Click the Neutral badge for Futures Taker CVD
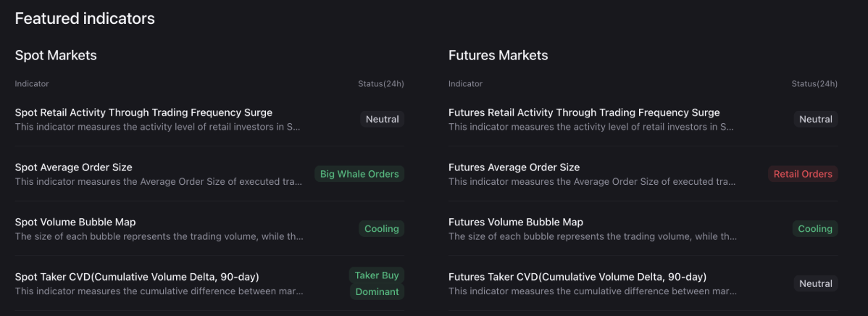This screenshot has width=868, height=316. (x=816, y=284)
